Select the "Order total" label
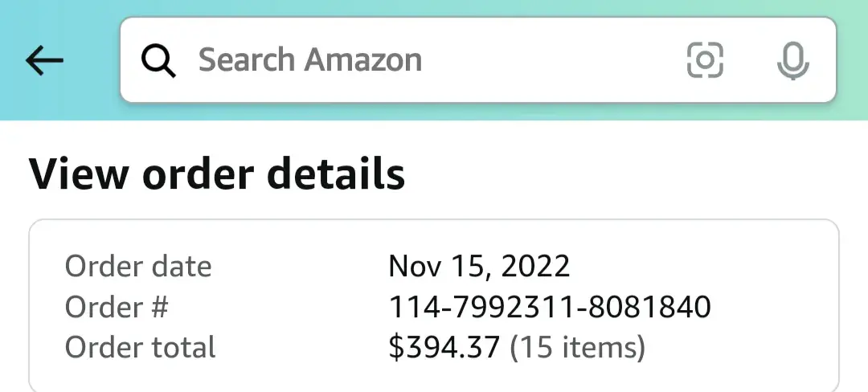868x392 pixels. coord(141,348)
